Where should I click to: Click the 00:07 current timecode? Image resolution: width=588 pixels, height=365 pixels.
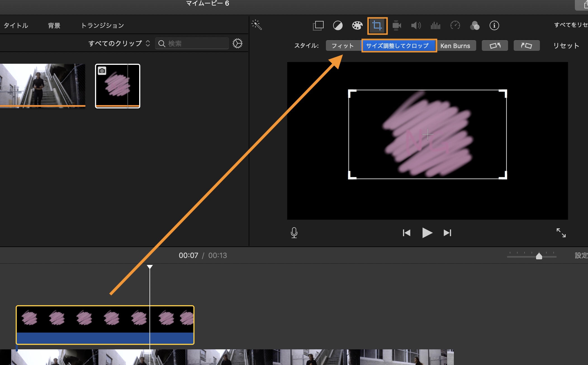188,255
